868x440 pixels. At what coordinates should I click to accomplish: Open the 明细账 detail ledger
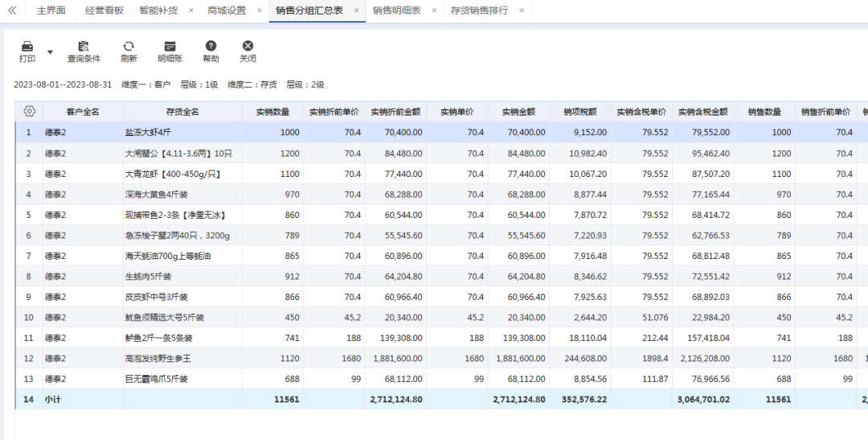(170, 52)
